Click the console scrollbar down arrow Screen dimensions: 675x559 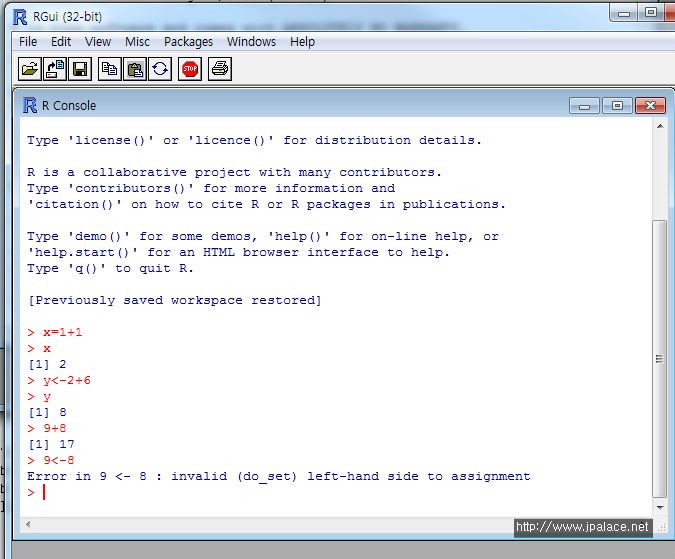point(660,508)
